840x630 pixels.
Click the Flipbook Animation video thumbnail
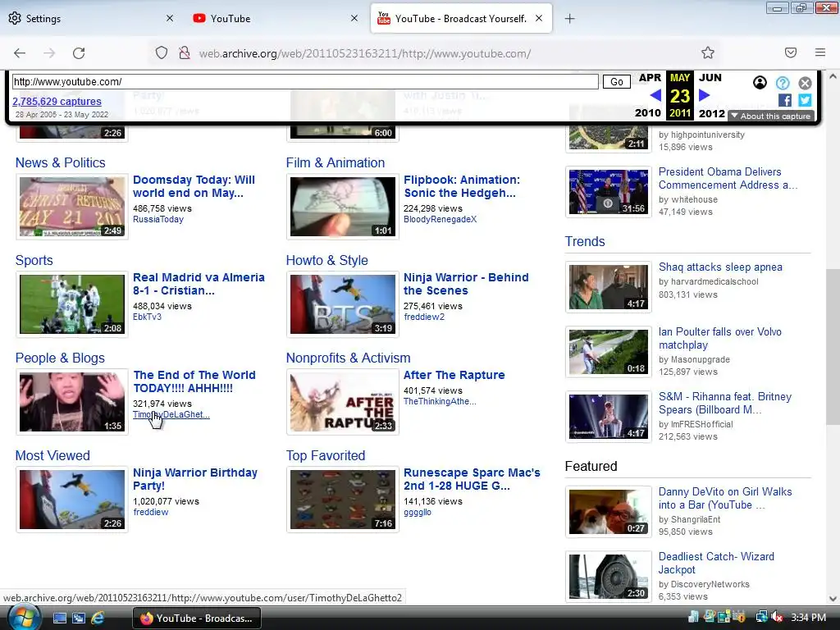pos(343,207)
